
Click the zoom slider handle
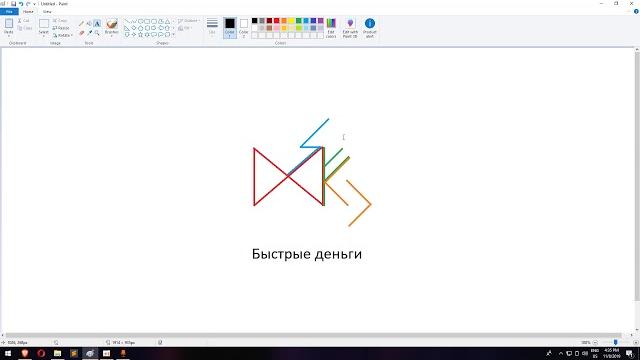[615, 342]
